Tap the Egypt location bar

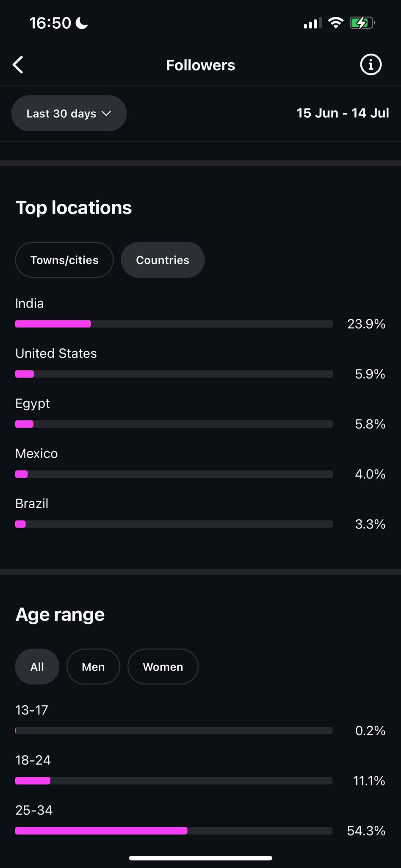(174, 424)
